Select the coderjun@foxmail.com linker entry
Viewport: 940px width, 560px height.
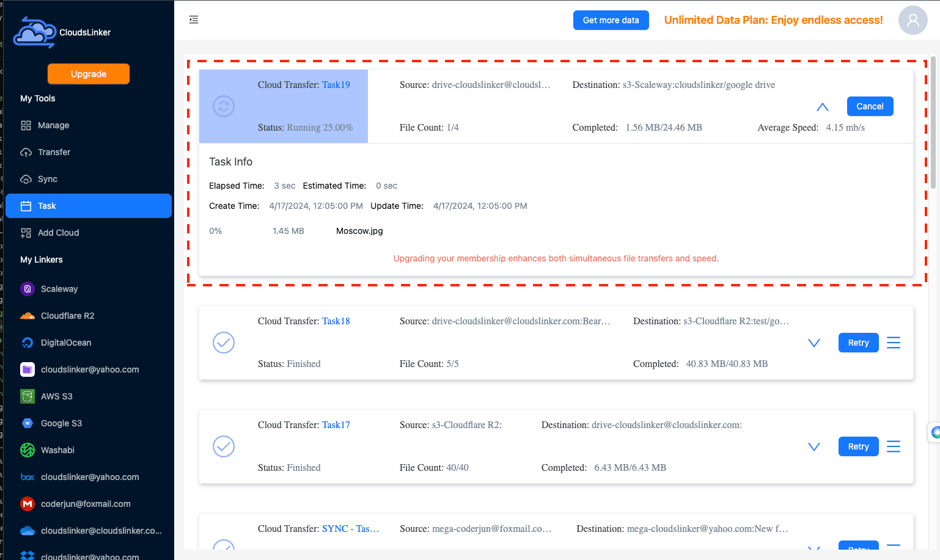[89, 504]
